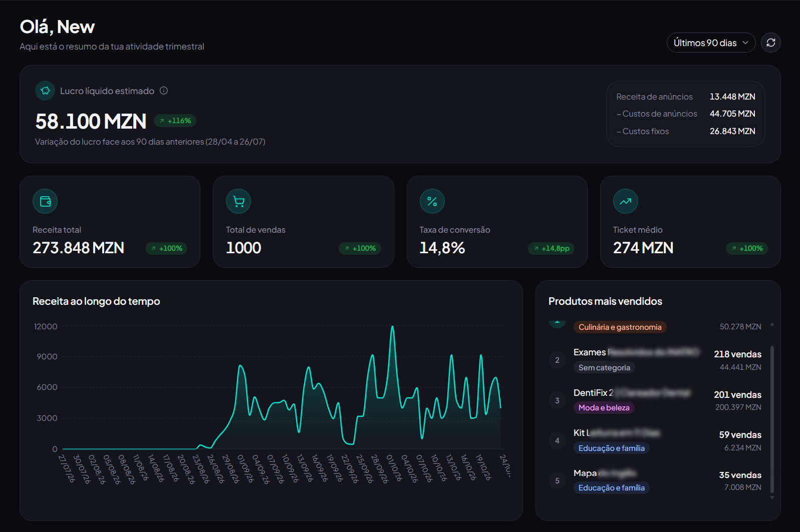Click Educação e família tag under Mapa product
800x532 pixels.
click(612, 488)
